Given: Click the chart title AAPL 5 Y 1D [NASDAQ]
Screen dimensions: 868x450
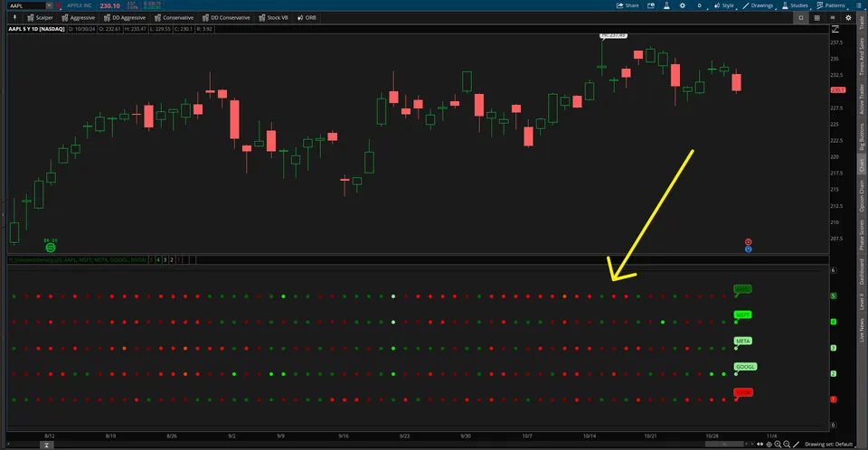Looking at the screenshot, I should 36,29.
